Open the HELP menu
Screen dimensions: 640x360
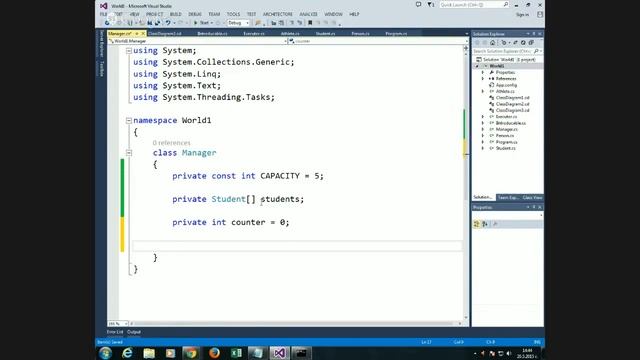[x=354, y=14]
